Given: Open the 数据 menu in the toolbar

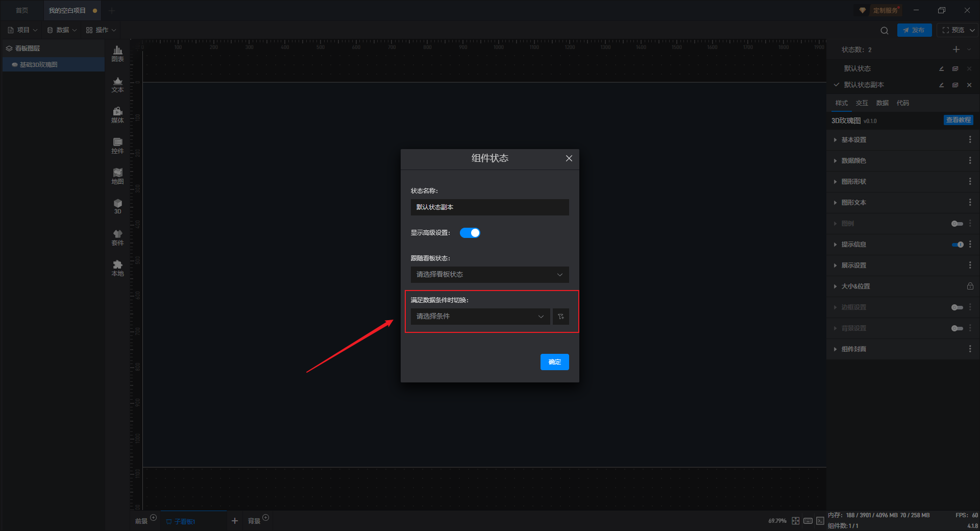Looking at the screenshot, I should click(x=62, y=30).
